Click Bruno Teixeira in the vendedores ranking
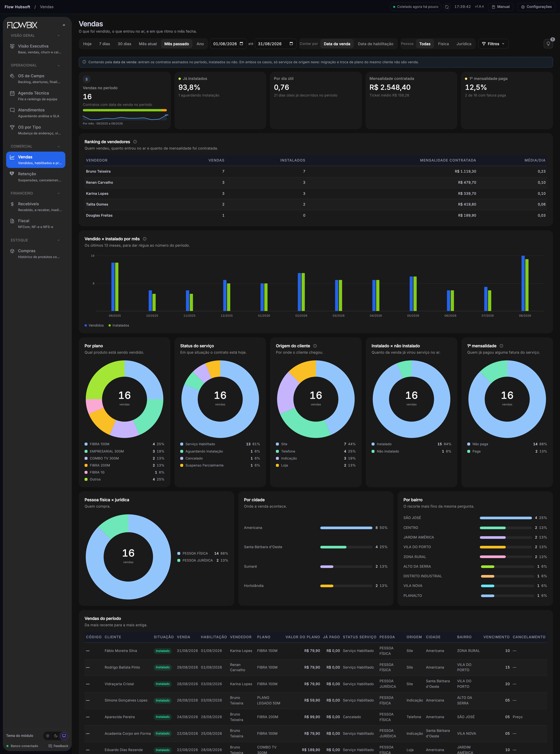The height and width of the screenshot is (754, 560). click(x=98, y=171)
